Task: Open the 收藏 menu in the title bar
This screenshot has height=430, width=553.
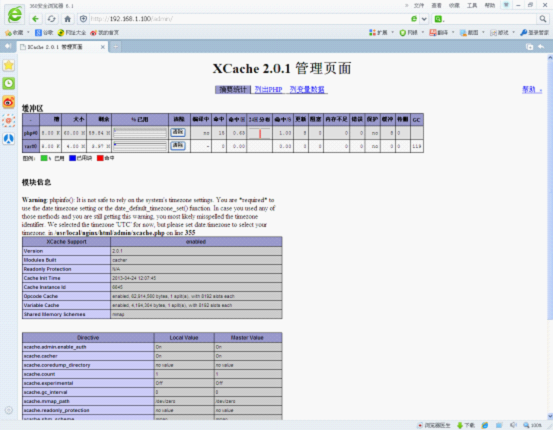Action: [454, 5]
